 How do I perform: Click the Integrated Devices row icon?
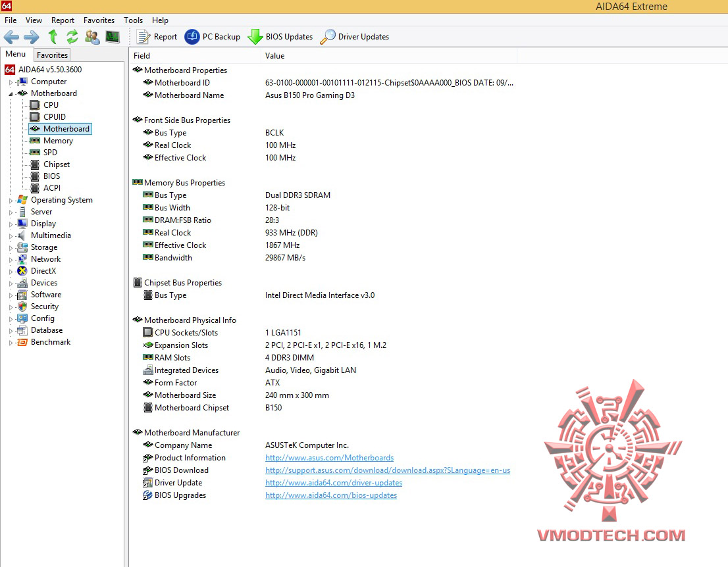coord(147,370)
